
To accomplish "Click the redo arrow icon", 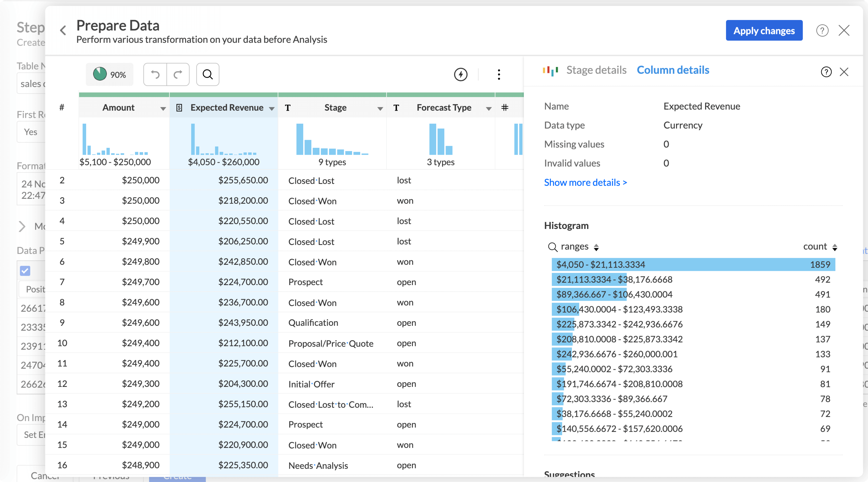I will click(x=178, y=74).
